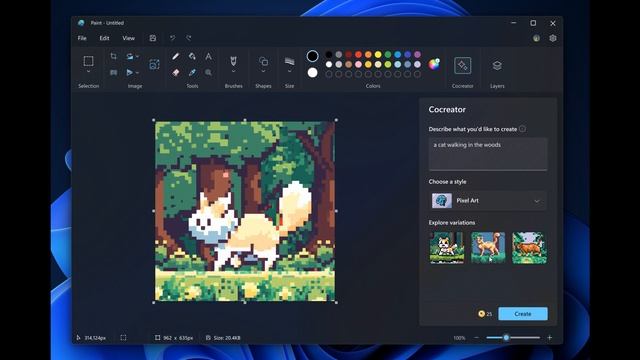The height and width of the screenshot is (360, 640).
Task: Click the Paint app icon in title bar
Action: tap(81, 23)
